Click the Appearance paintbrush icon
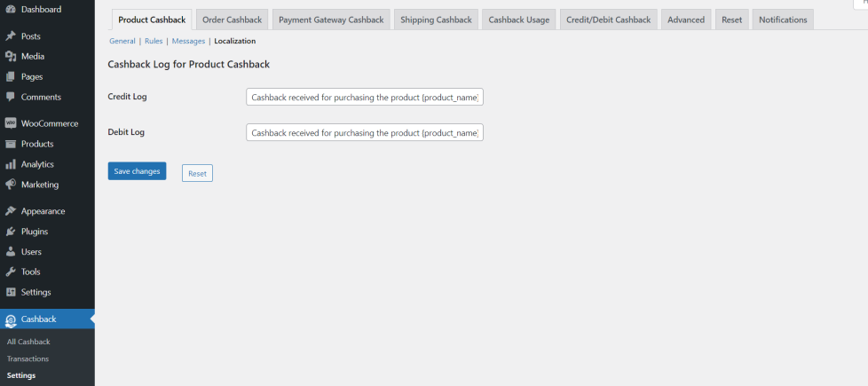This screenshot has height=386, width=868. (11, 211)
